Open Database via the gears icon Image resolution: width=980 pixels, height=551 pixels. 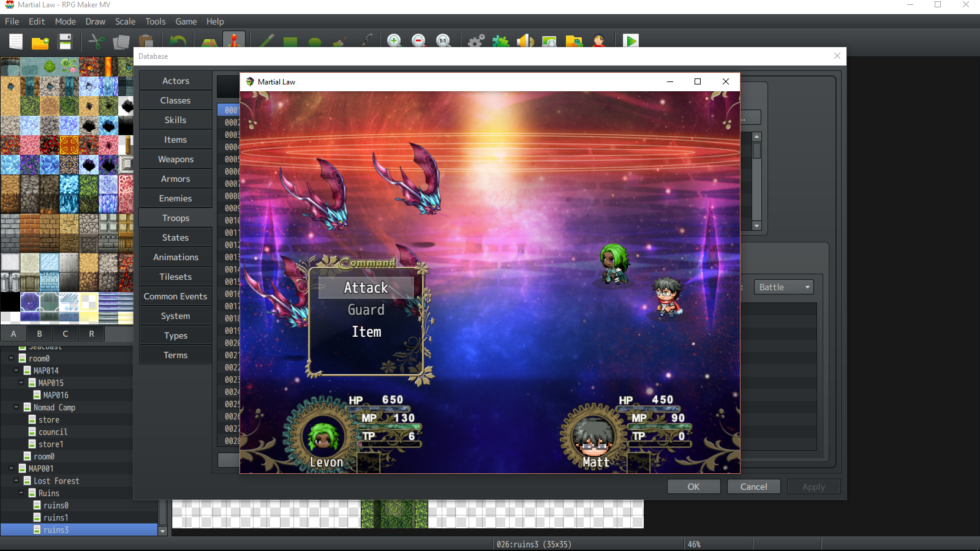[x=476, y=42]
